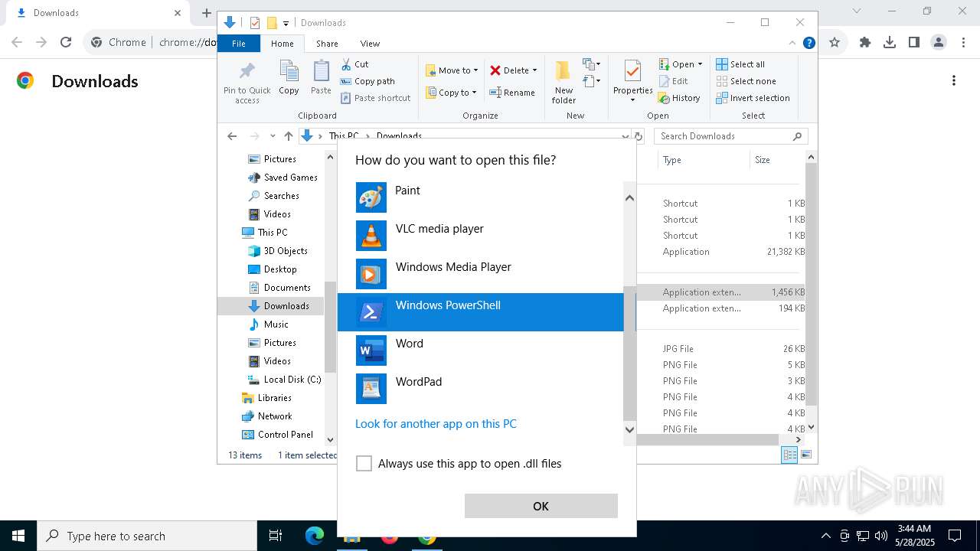Open the Copy to dropdown
The width and height of the screenshot is (980, 551).
(451, 93)
